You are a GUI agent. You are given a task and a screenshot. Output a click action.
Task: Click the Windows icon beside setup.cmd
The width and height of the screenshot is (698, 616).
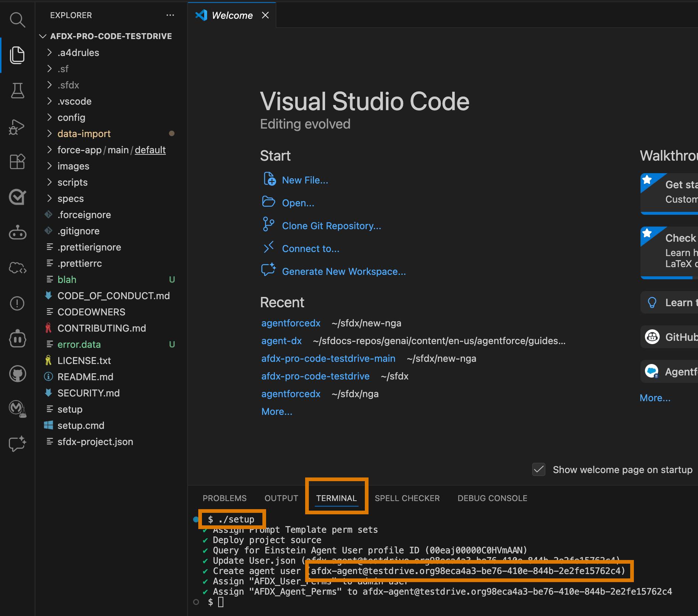(48, 425)
